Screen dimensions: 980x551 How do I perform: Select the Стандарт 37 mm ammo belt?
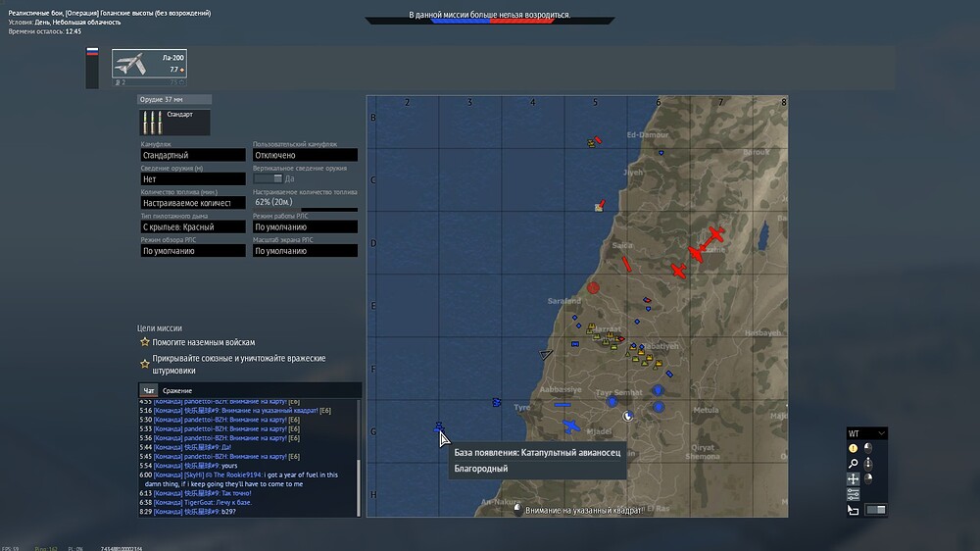[174, 123]
